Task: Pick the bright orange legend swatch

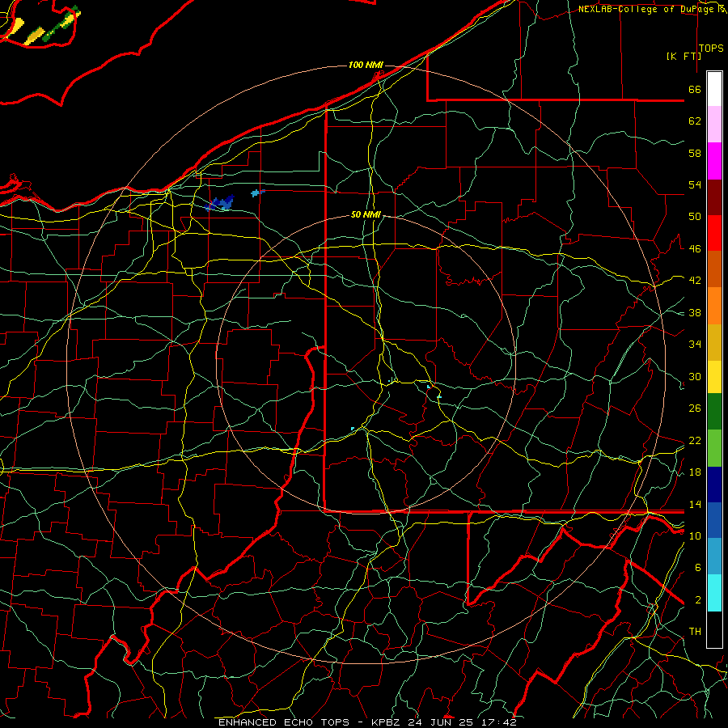Action: point(714,306)
